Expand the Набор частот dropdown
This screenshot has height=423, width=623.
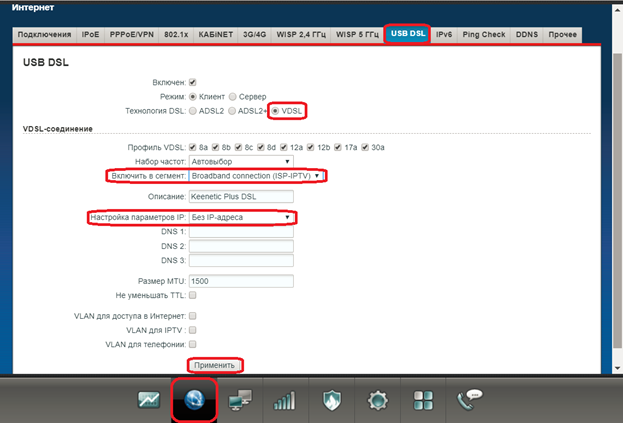point(241,161)
